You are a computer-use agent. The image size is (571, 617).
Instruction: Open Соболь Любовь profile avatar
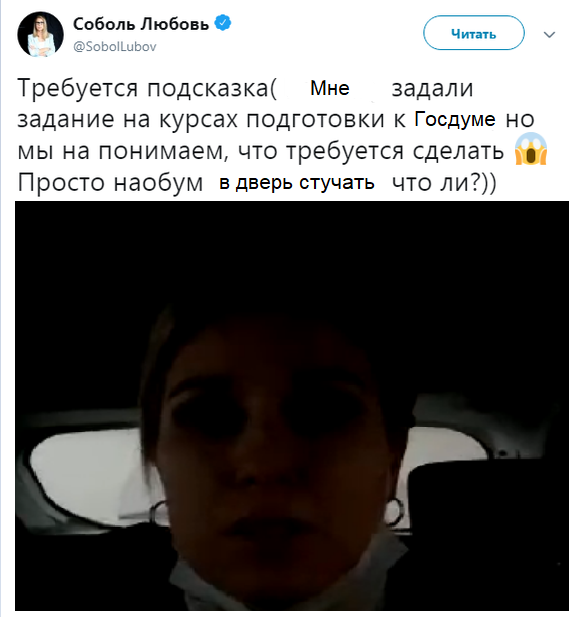pyautogui.click(x=40, y=34)
